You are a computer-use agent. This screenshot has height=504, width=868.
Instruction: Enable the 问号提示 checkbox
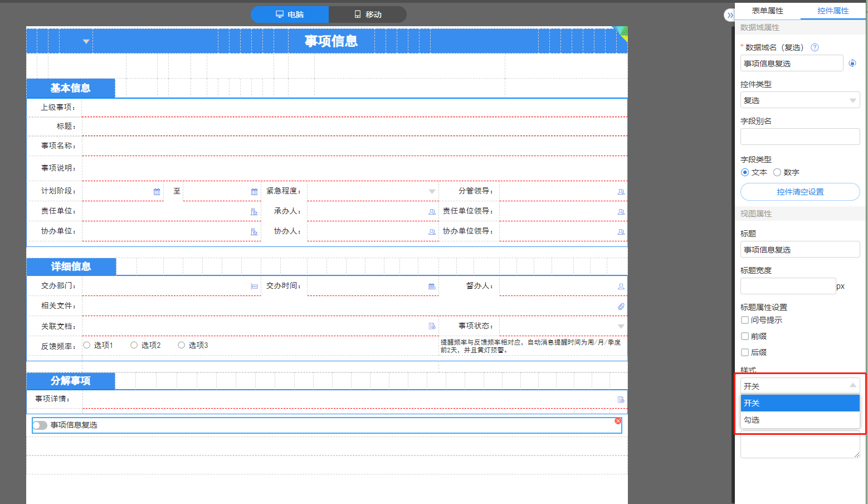point(745,320)
